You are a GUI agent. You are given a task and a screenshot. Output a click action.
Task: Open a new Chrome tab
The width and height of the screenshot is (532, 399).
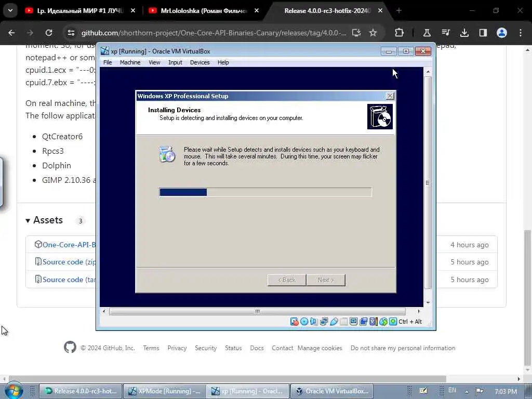(399, 11)
